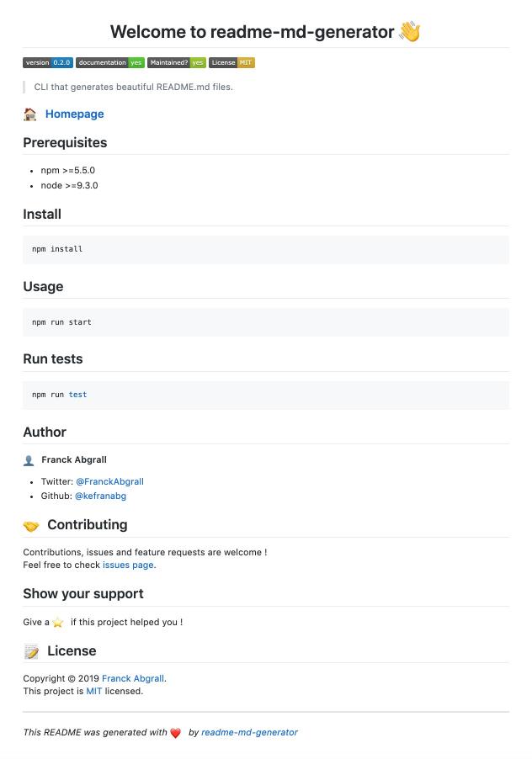Open the @FranckAbgrall Twitter link
The height and width of the screenshot is (759, 532).
pos(109,482)
